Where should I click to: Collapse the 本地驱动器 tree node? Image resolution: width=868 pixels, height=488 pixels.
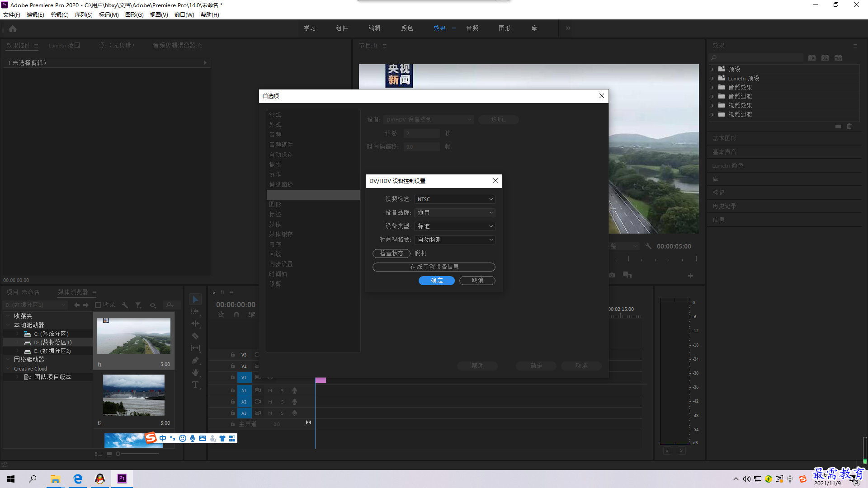[x=8, y=325]
